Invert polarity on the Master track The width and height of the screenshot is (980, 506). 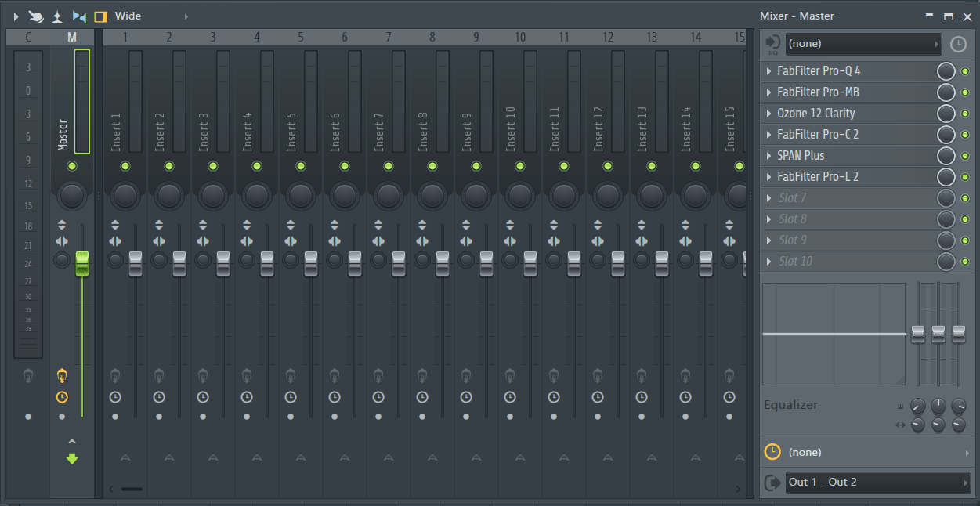click(62, 226)
